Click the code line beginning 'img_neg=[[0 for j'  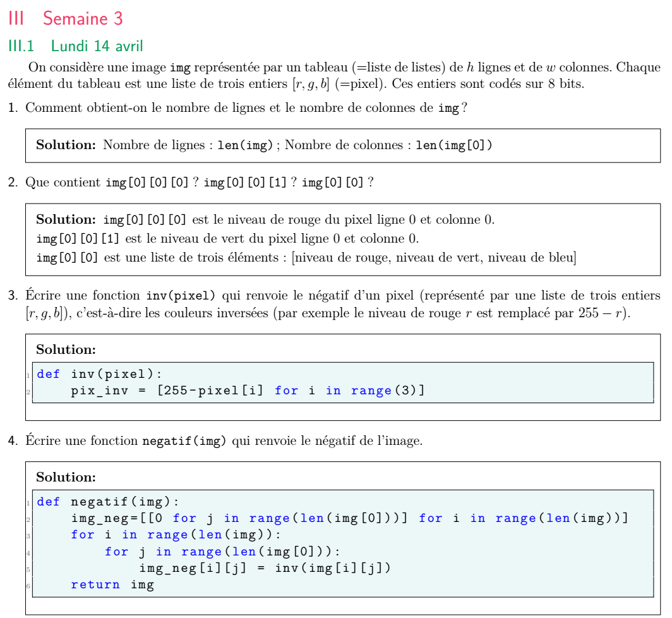pos(350,518)
